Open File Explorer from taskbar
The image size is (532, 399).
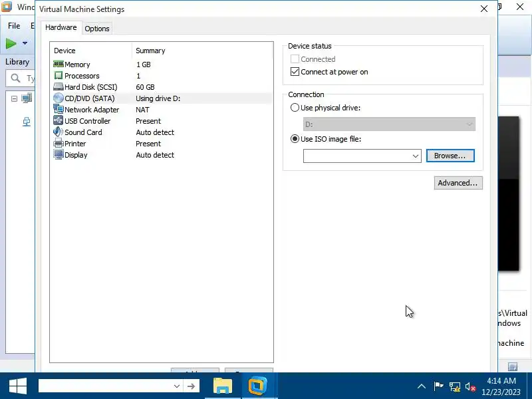click(x=223, y=386)
